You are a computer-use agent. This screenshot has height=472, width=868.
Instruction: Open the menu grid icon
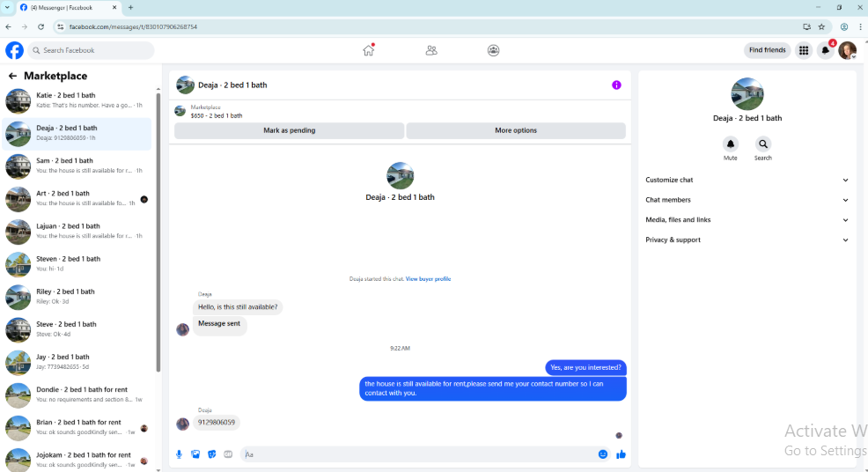[804, 50]
